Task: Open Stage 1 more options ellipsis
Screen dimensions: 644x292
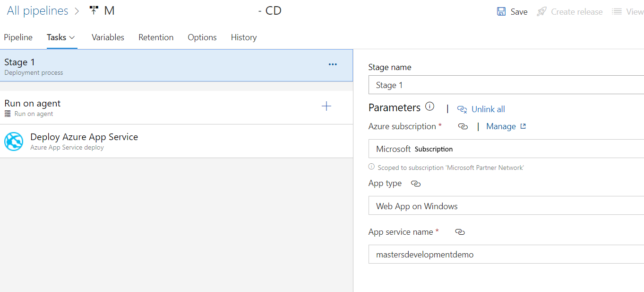Action: 333,64
